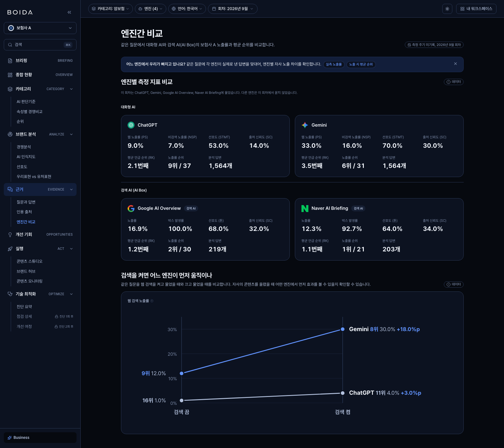
Task: Open 내 워크스페이스 button
Action: [476, 9]
